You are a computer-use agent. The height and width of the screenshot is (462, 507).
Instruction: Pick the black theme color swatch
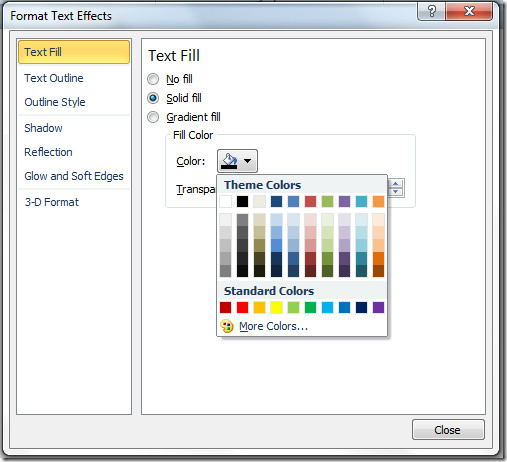coord(242,201)
